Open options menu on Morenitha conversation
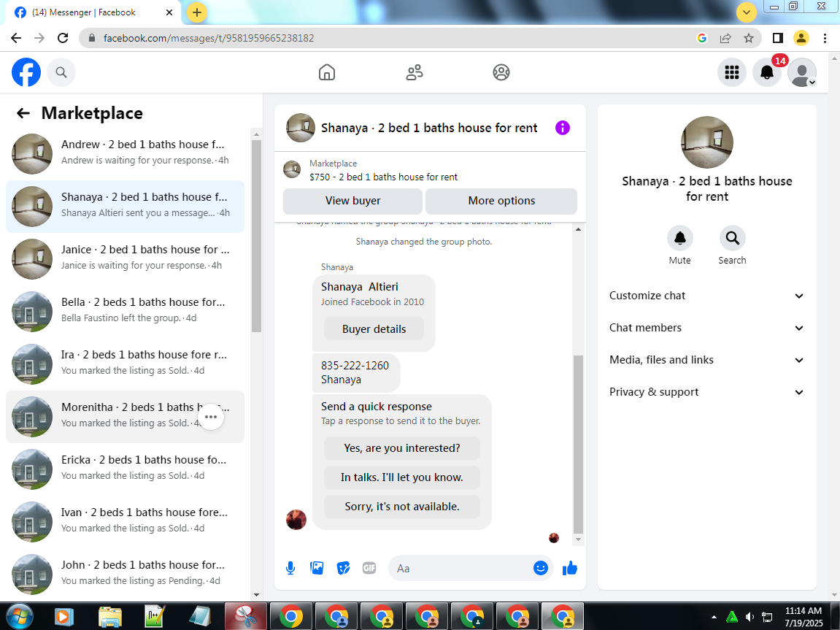The image size is (840, 630). click(x=211, y=417)
